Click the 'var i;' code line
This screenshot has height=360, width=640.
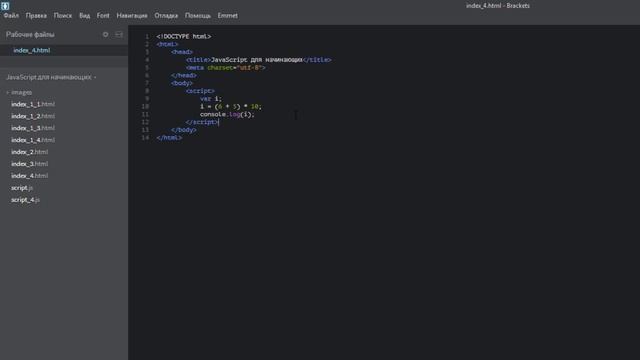coord(211,99)
